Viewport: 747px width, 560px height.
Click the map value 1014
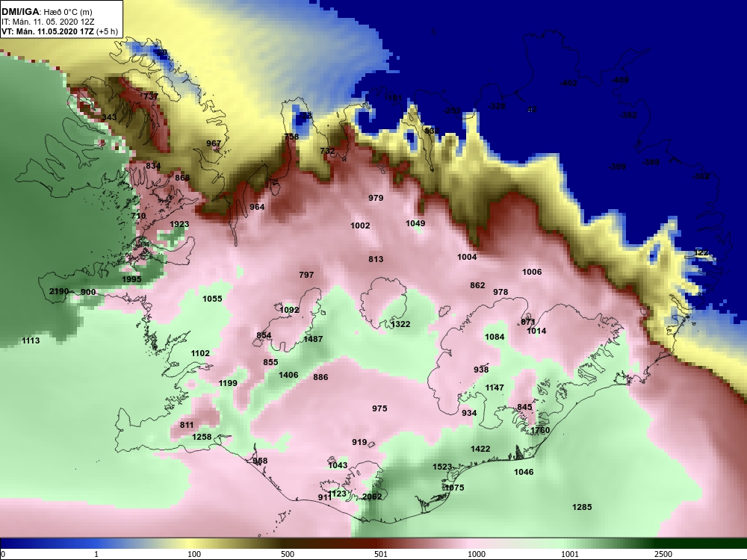coord(536,331)
